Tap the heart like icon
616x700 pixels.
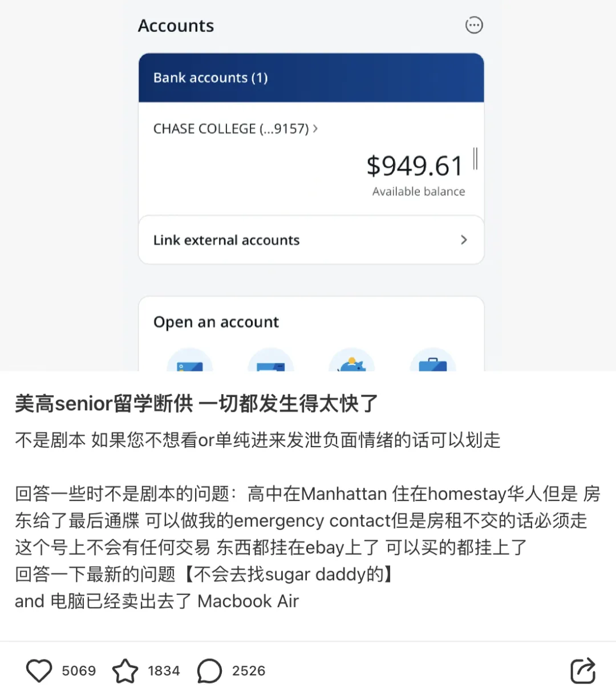point(39,670)
